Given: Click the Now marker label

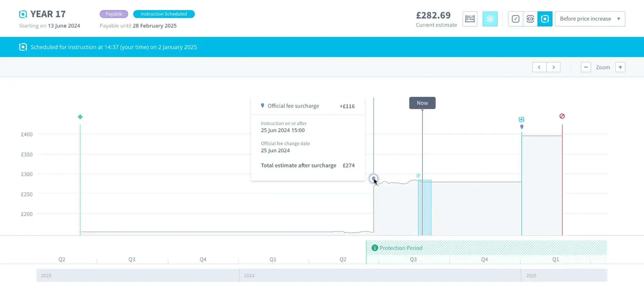Looking at the screenshot, I should point(422,103).
